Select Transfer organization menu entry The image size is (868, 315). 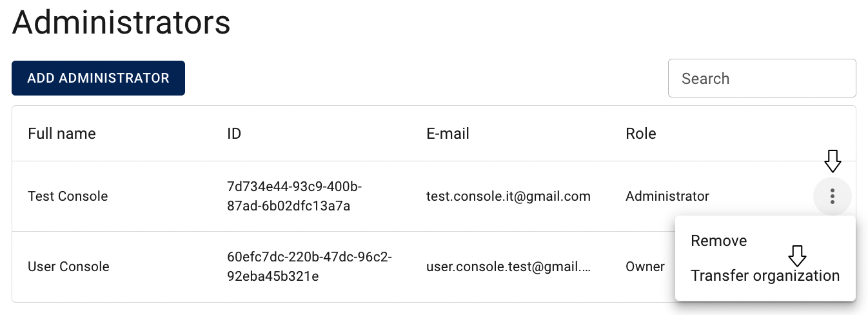(765, 276)
